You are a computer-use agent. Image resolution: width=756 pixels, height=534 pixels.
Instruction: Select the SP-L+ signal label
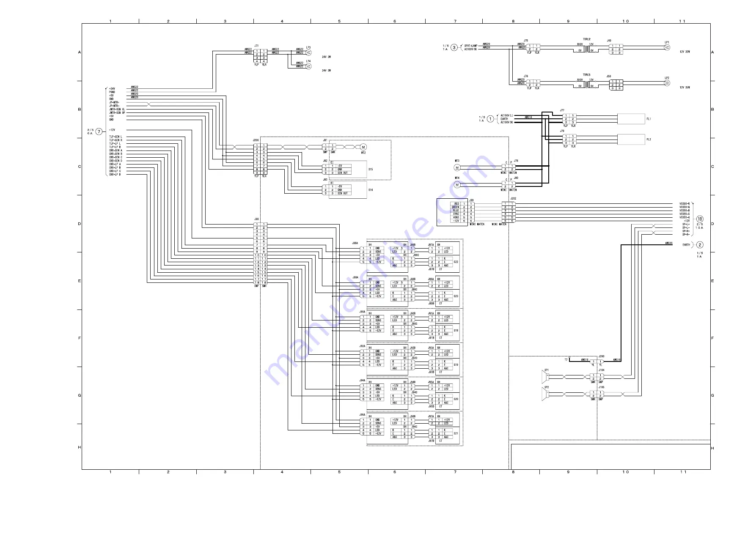[x=686, y=224]
